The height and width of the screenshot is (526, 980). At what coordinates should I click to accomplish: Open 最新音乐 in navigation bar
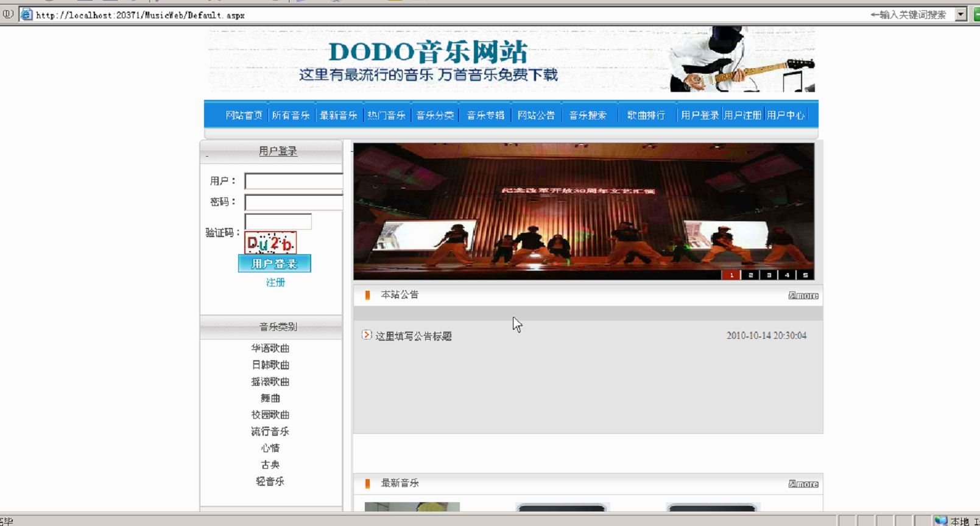click(x=338, y=115)
